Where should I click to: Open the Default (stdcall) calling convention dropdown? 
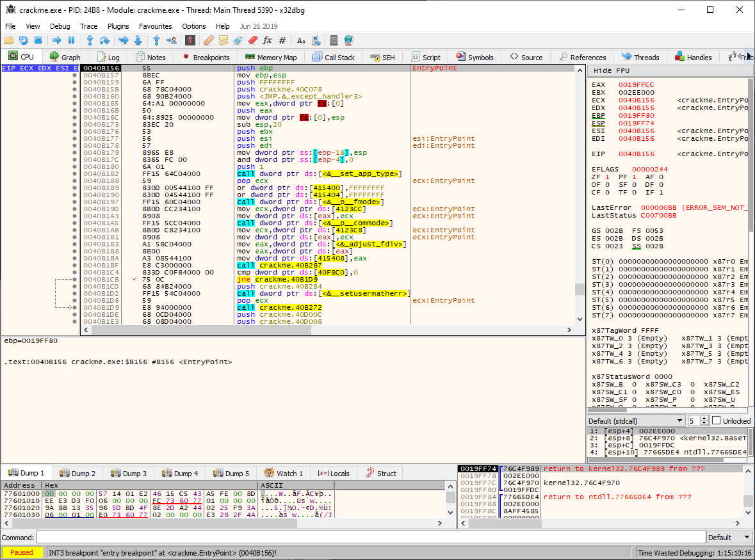pyautogui.click(x=636, y=420)
